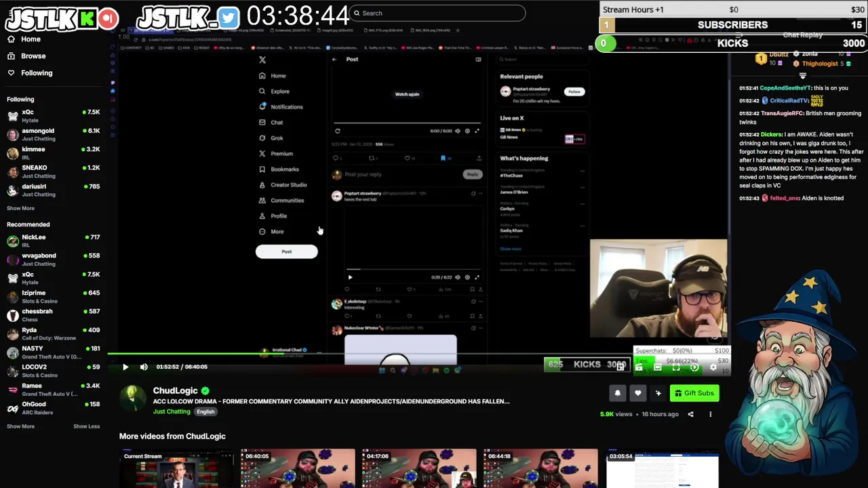The height and width of the screenshot is (488, 868).
Task: Open the 04:17:06 video thumbnail
Action: 419,468
